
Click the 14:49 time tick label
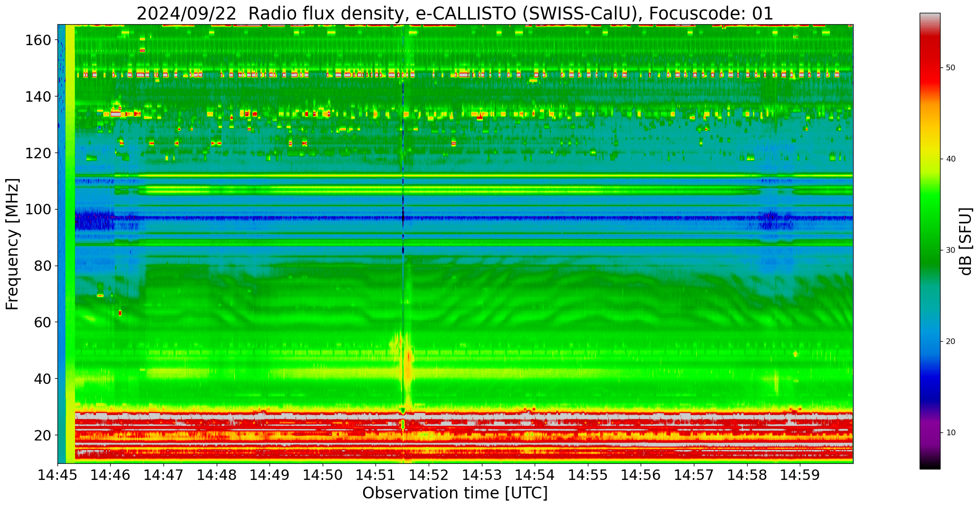270,475
